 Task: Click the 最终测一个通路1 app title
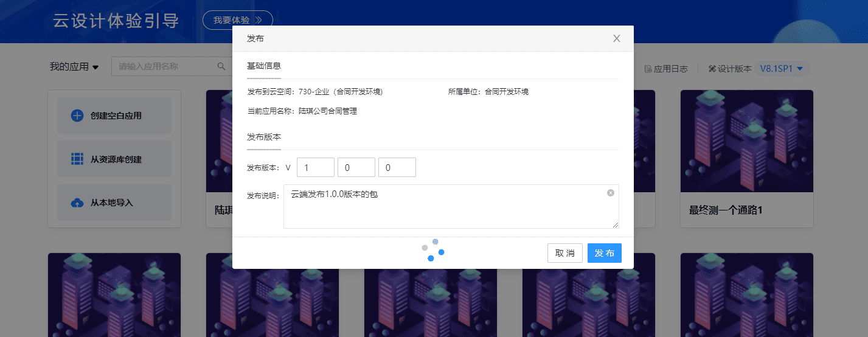(726, 210)
